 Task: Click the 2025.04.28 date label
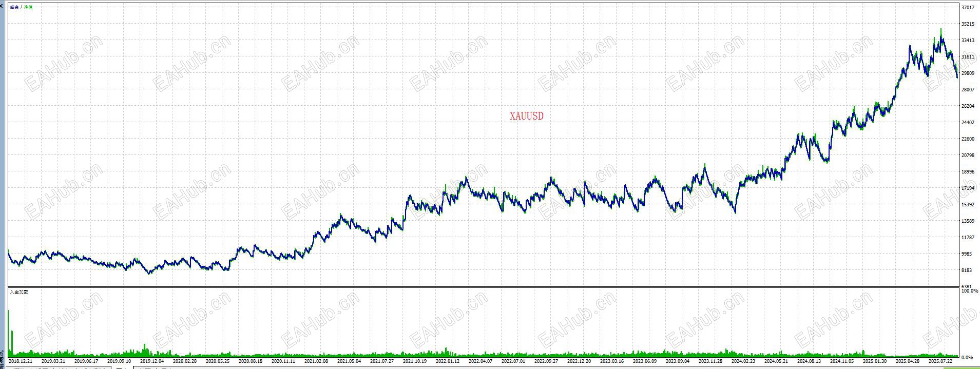coord(908,361)
